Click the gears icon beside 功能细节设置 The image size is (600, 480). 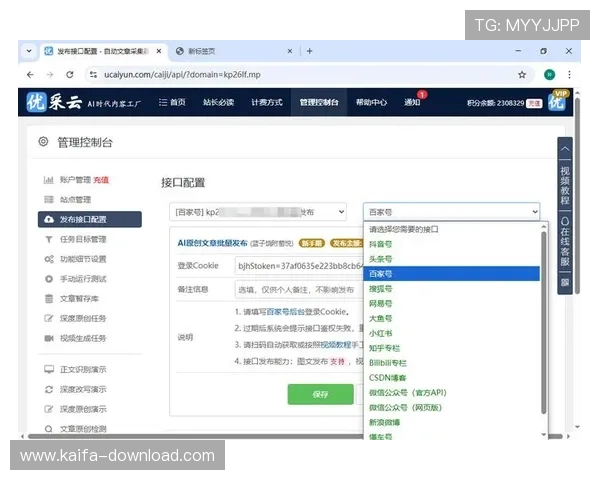[49, 259]
